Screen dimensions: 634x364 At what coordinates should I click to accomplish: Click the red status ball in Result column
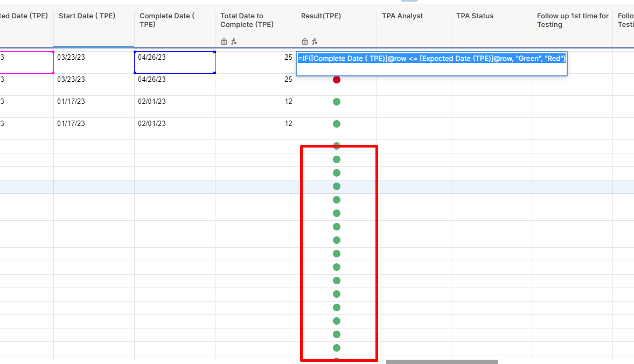tap(337, 80)
